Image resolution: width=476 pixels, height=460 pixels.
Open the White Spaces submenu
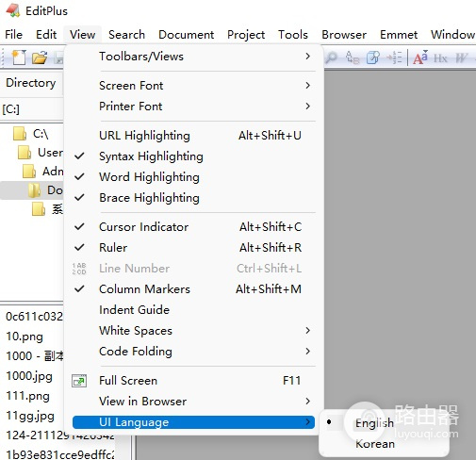coord(193,331)
